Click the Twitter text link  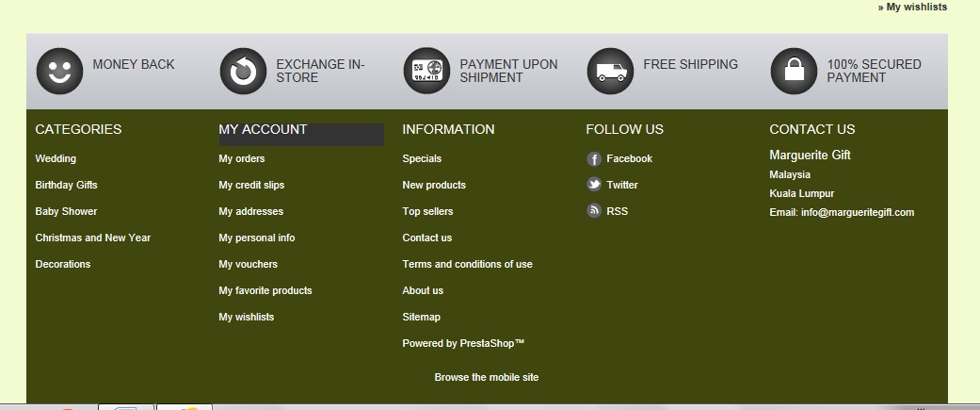pyautogui.click(x=622, y=185)
